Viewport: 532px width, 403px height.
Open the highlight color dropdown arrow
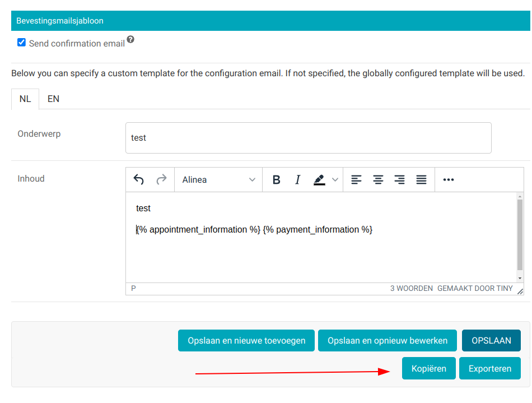coord(334,179)
